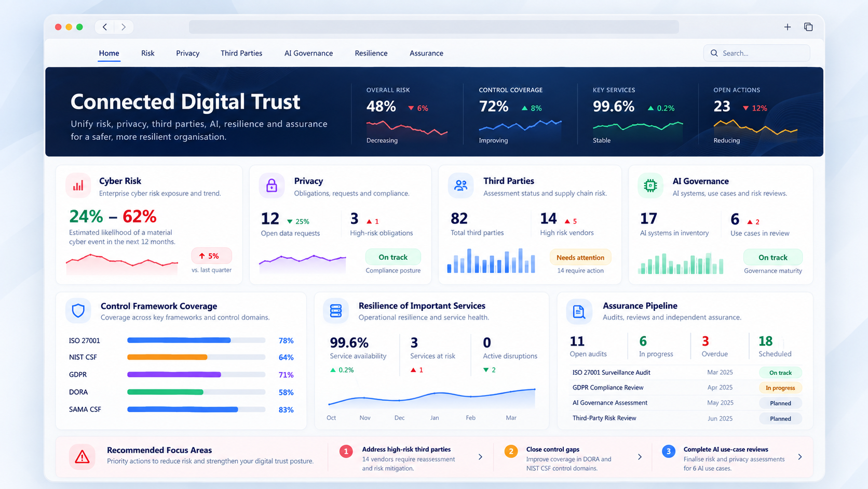
Task: Click the search magnifier icon
Action: pyautogui.click(x=714, y=53)
